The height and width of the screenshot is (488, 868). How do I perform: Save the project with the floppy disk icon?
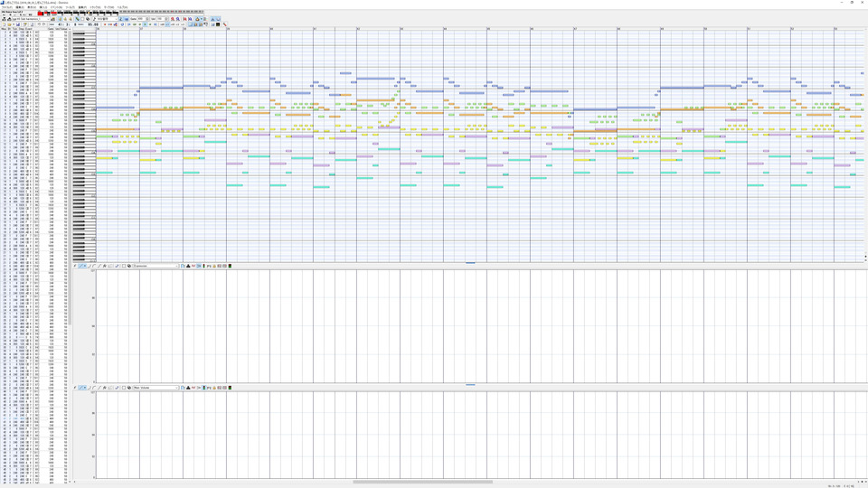[18, 24]
